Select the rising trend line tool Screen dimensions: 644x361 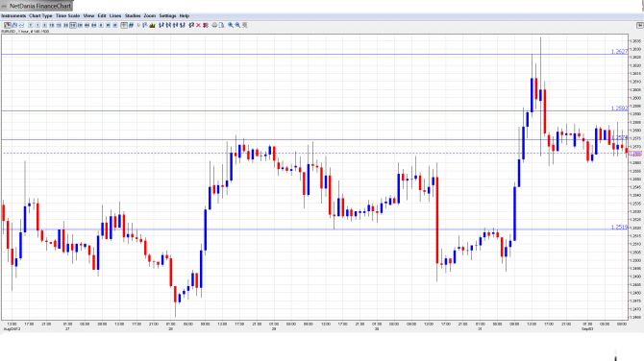coord(161,25)
